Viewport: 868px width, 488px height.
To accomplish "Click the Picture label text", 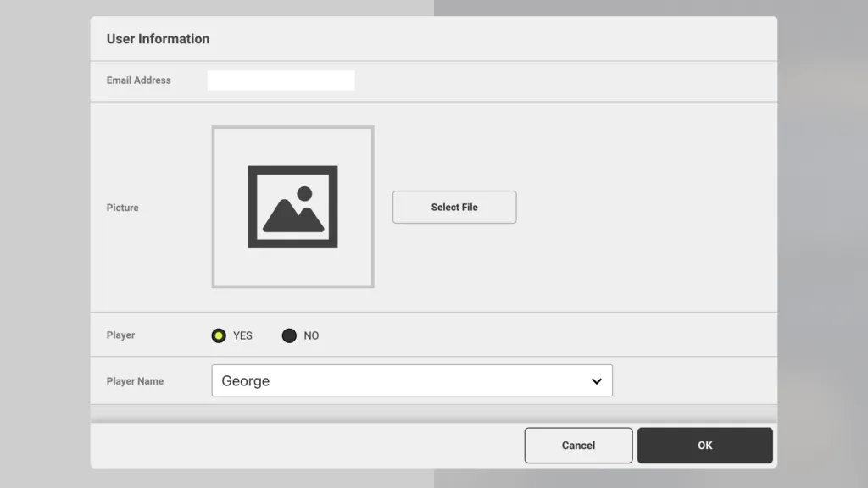I will pyautogui.click(x=122, y=208).
